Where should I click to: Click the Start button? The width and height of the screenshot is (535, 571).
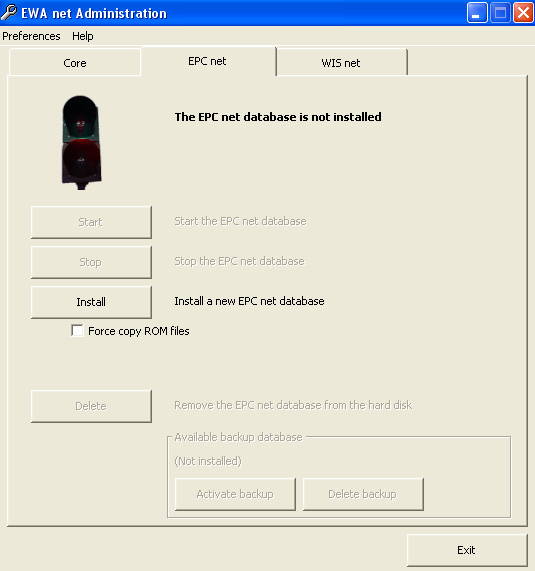(91, 222)
